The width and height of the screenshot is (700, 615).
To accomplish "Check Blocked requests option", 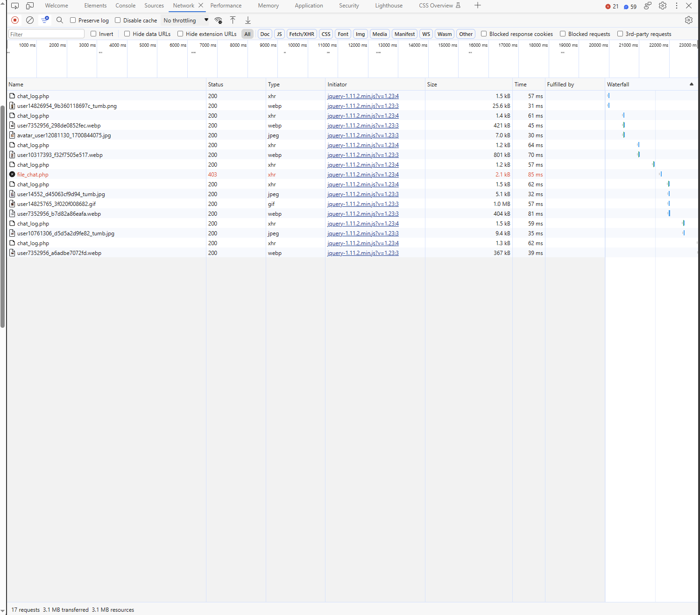I will point(563,34).
